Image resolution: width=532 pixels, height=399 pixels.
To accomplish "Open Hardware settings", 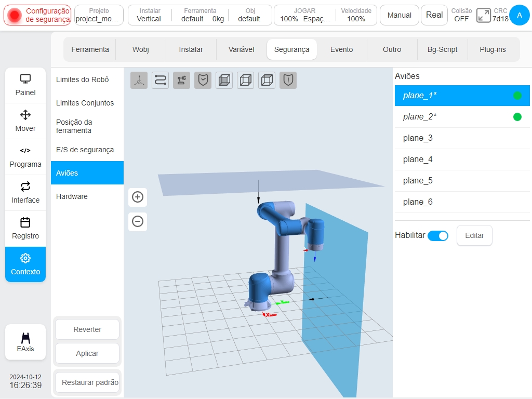I will coord(87,196).
